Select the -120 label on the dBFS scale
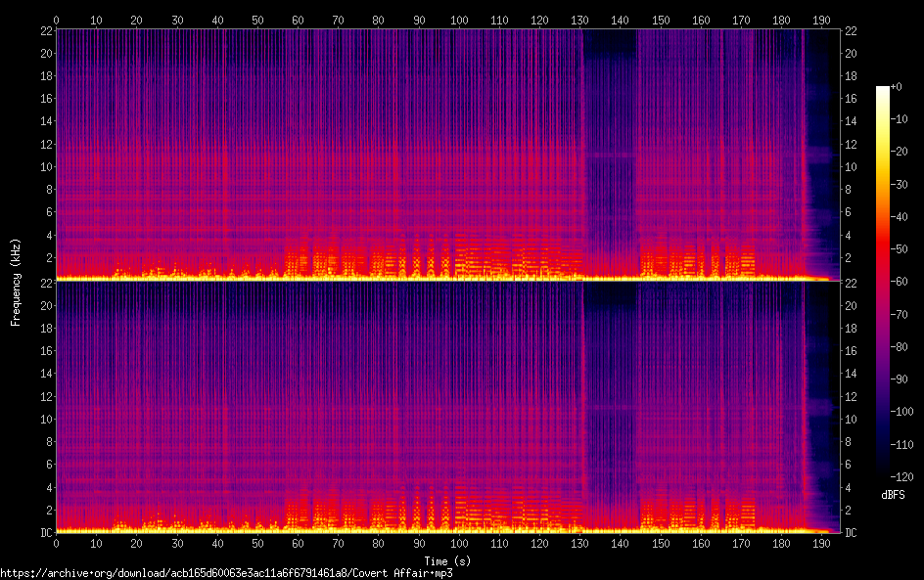Image resolution: width=924 pixels, height=580 pixels. [x=904, y=476]
